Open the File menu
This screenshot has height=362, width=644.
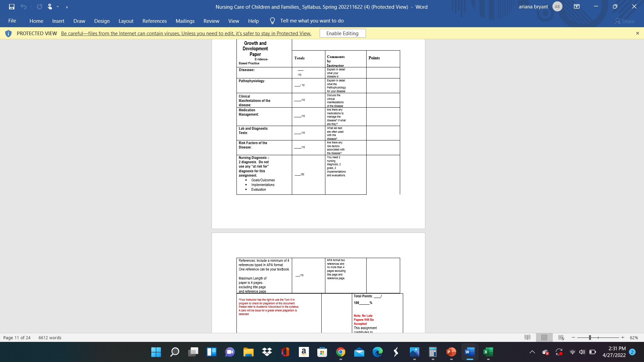[12, 21]
